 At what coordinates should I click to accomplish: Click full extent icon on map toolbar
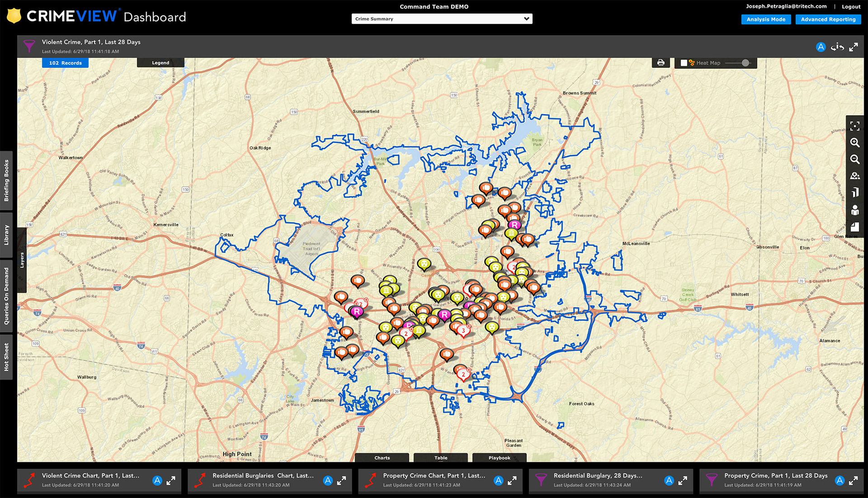854,126
